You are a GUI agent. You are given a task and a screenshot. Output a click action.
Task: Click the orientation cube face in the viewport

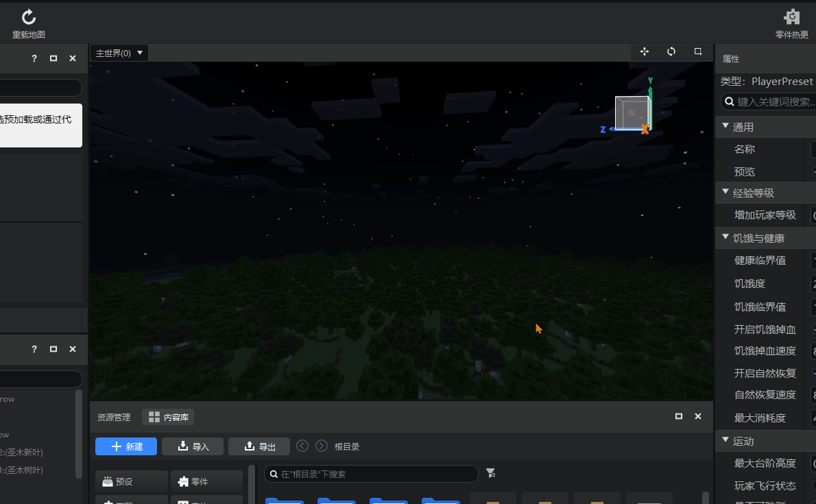(632, 113)
